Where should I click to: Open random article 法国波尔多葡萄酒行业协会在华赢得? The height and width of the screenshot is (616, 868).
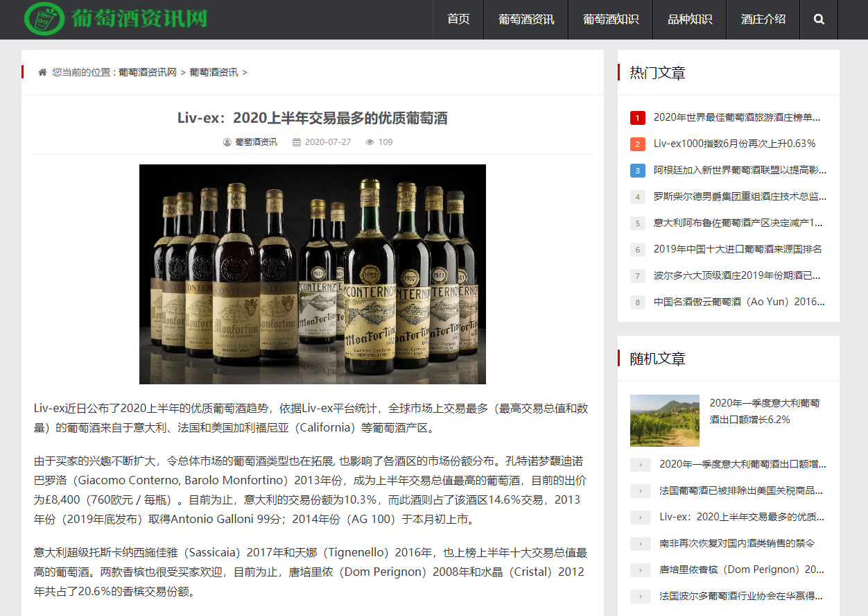coord(743,597)
